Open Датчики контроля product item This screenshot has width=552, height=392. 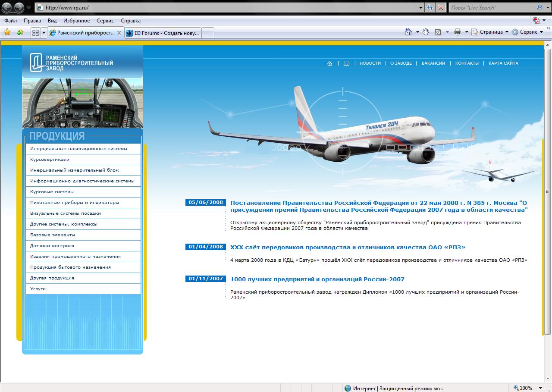[83, 246]
